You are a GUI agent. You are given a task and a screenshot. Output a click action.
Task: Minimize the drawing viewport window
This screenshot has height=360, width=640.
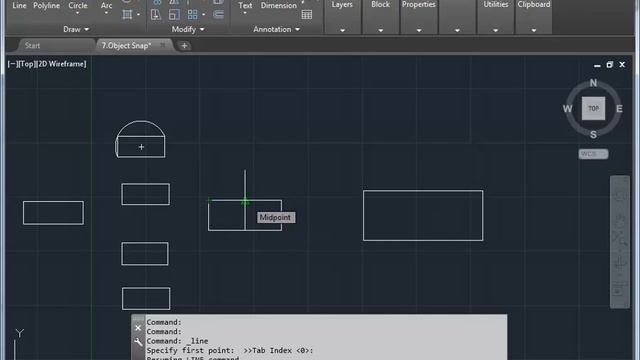coord(597,65)
